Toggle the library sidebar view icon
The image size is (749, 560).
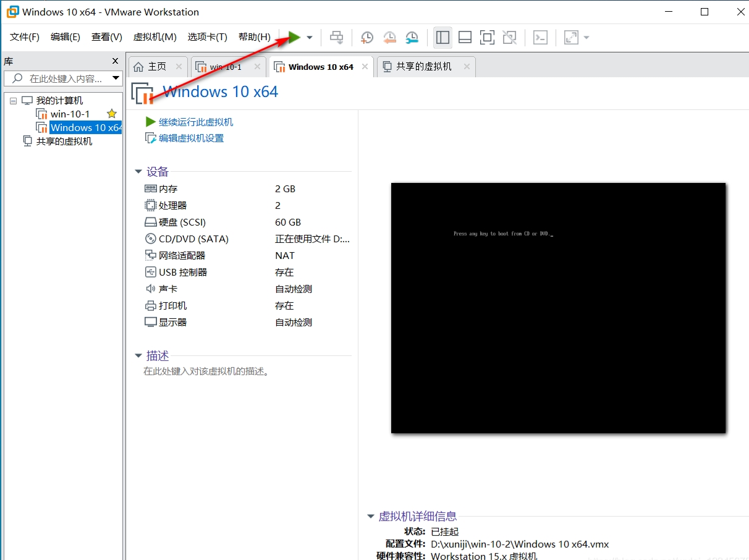pyautogui.click(x=442, y=38)
